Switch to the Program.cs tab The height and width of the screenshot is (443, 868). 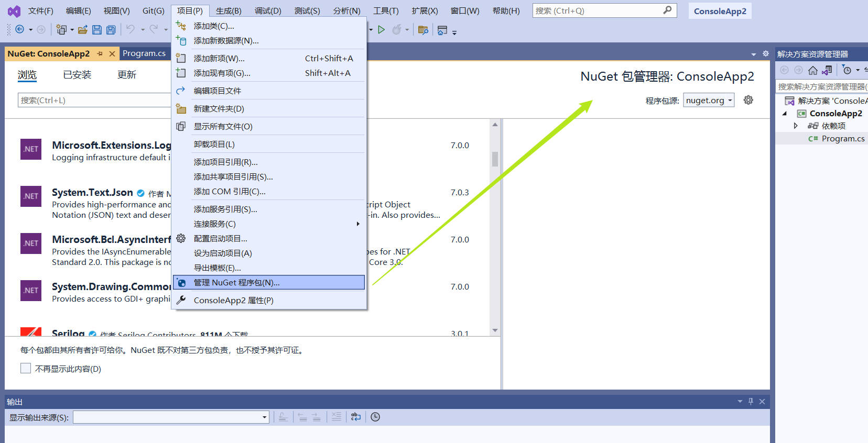click(144, 53)
